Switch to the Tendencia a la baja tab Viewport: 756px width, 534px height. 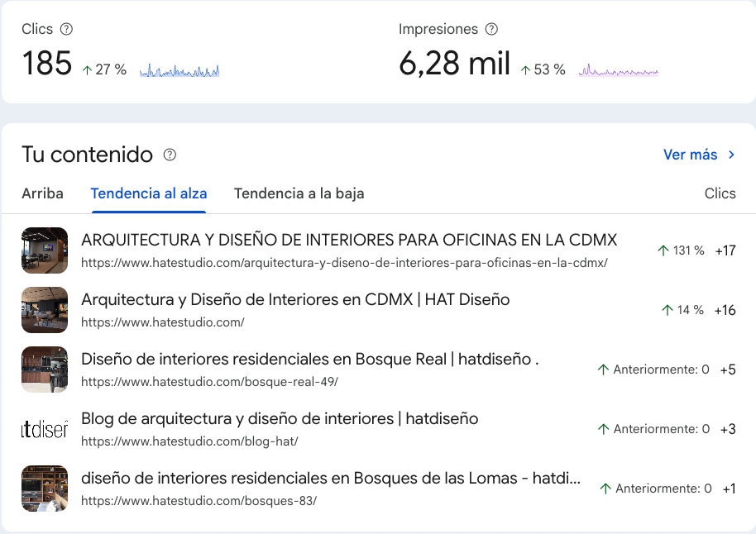coord(299,193)
